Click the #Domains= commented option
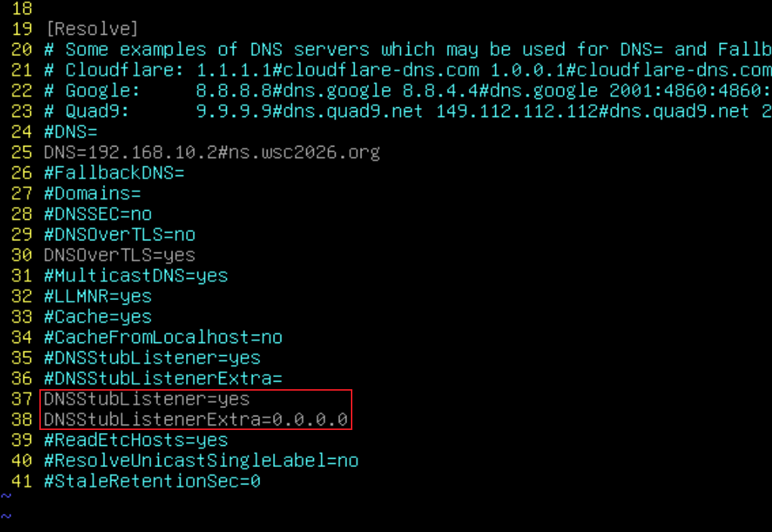This screenshot has width=772, height=532. 92,194
